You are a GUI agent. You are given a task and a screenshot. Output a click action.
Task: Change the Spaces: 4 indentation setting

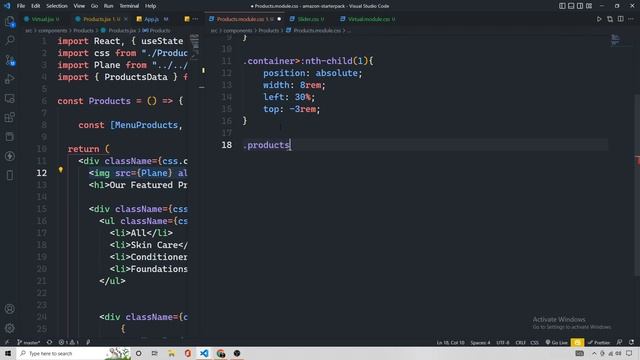[x=480, y=342]
